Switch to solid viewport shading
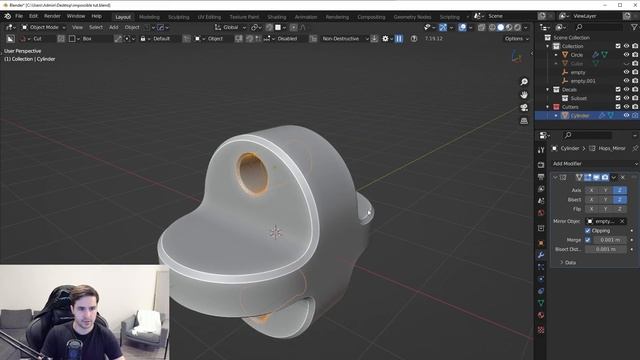 click(x=500, y=27)
